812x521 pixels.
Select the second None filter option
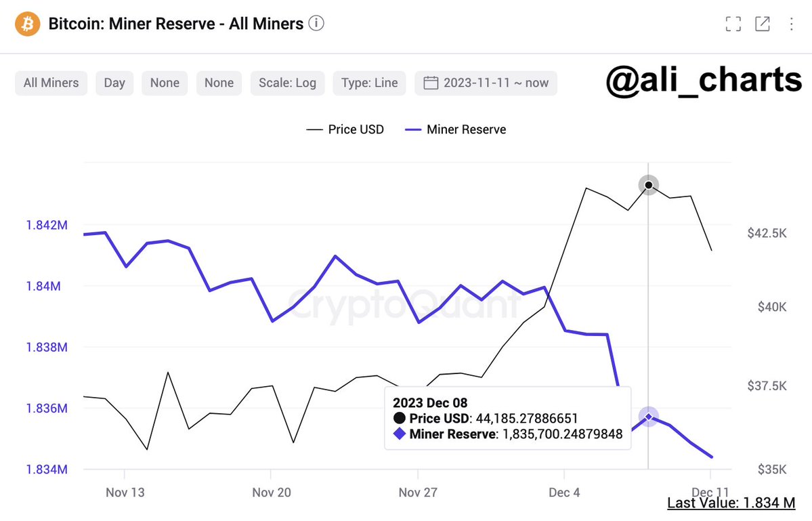click(219, 83)
